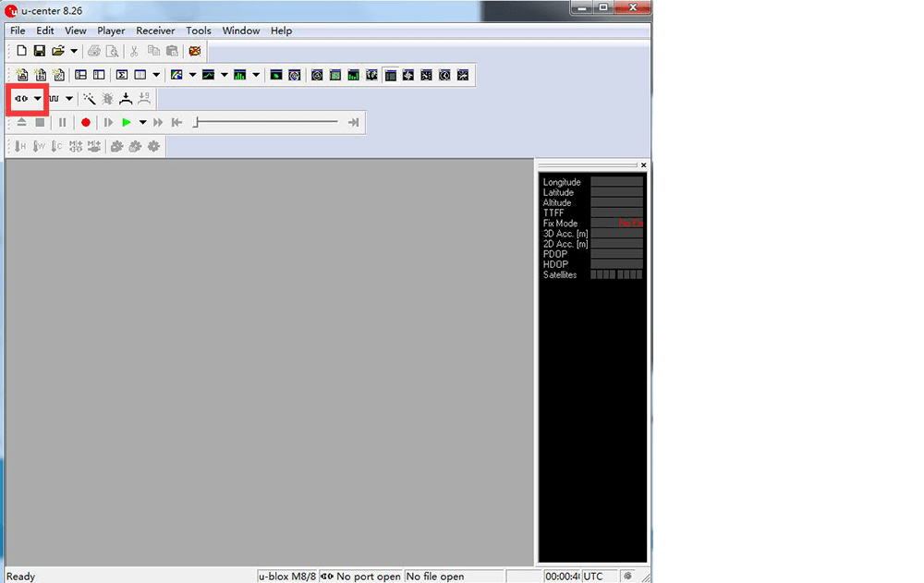Expand the open-folder recent files dropdown

[74, 51]
